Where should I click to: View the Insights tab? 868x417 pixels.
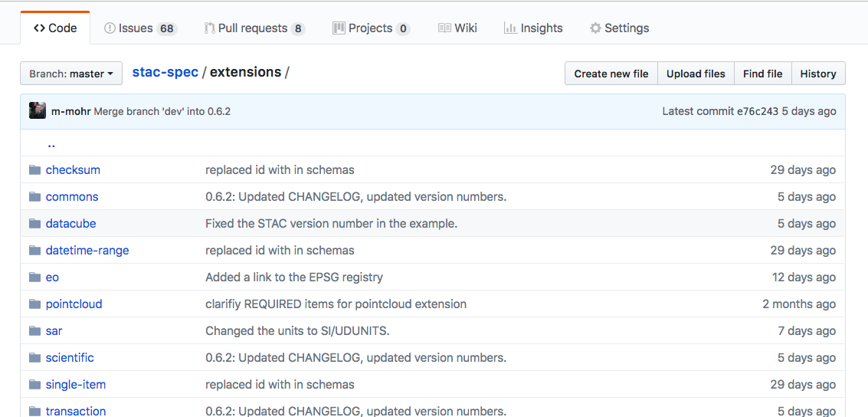point(533,28)
